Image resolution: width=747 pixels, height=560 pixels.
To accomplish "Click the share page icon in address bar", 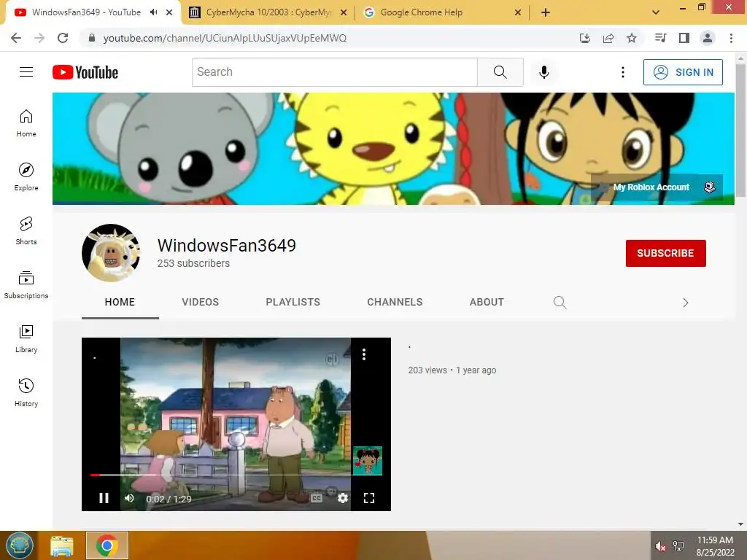I will coord(608,38).
